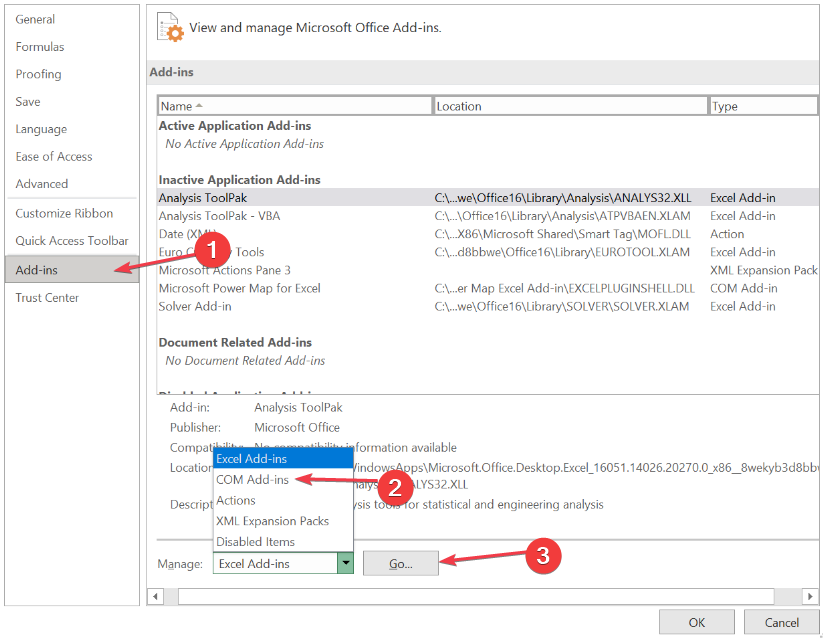Image resolution: width=823 pixels, height=638 pixels.
Task: Click the ANALYS32.XLL location cell
Action: tap(563, 198)
